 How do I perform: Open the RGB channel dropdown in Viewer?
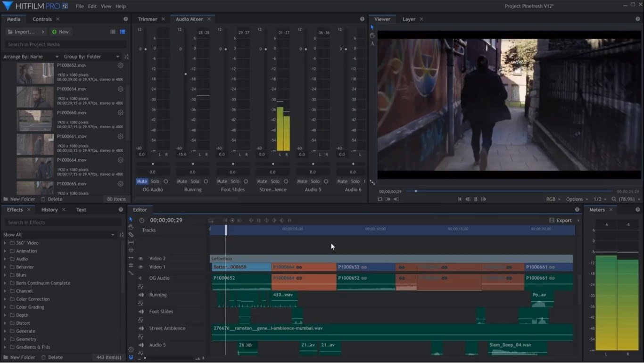pos(553,199)
